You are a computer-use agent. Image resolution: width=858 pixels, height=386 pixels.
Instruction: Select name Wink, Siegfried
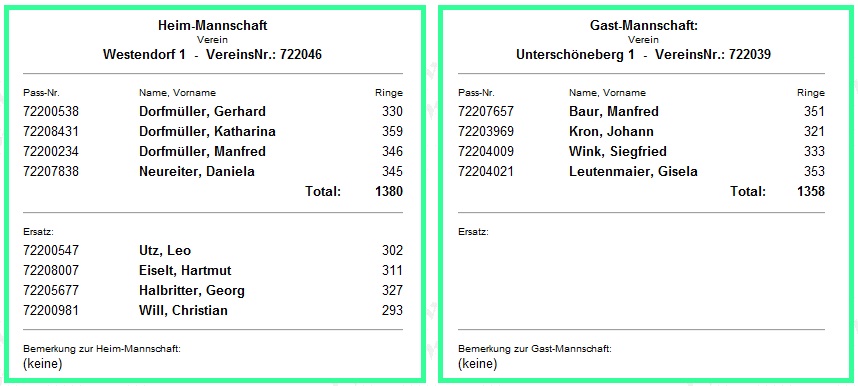coord(618,152)
